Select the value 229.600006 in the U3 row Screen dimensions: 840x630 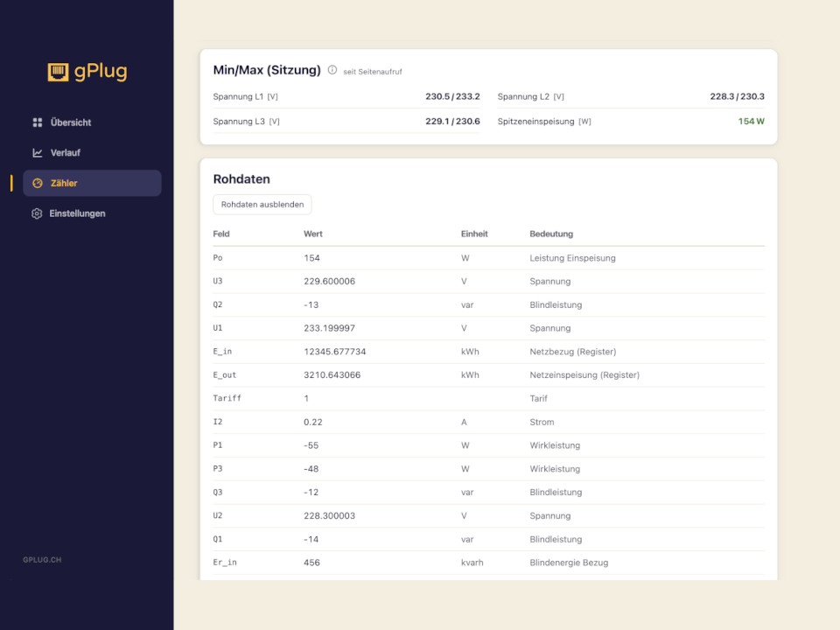[330, 281]
